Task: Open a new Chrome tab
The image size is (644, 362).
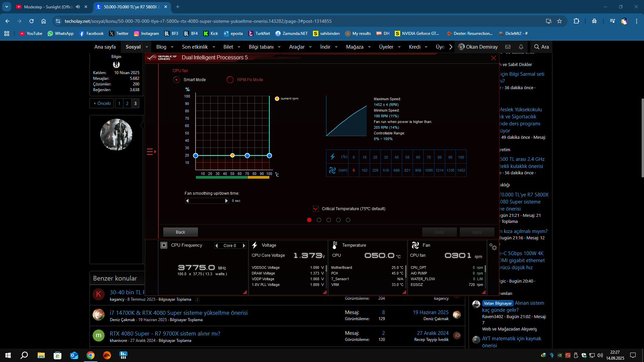Action: [178, 7]
